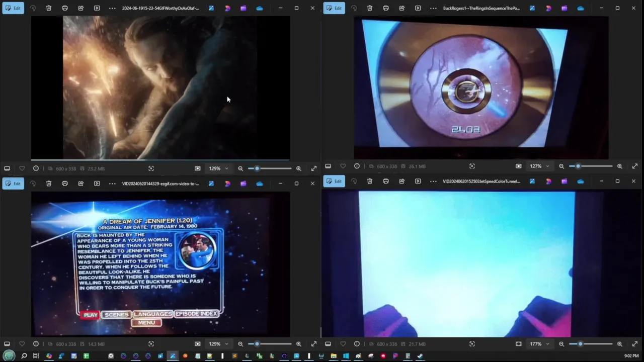Screen dimensions: 644x362
Task: Open See more menu in the BuckRogers window
Action: click(x=433, y=8)
